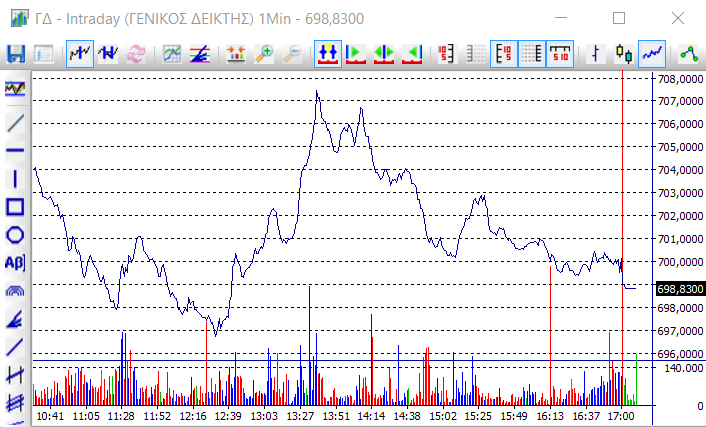The height and width of the screenshot is (427, 706).
Task: Select the blue diagonal line tool below fan lines
Action: pos(15,347)
